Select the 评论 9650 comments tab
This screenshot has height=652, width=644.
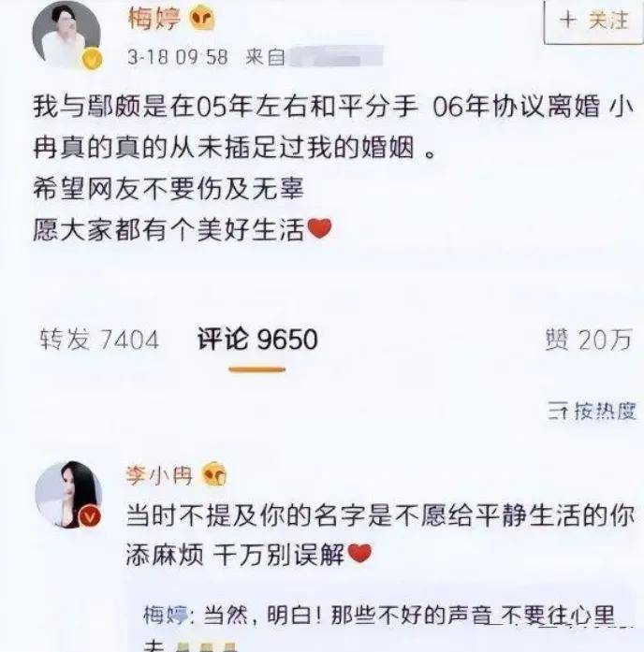tap(257, 340)
